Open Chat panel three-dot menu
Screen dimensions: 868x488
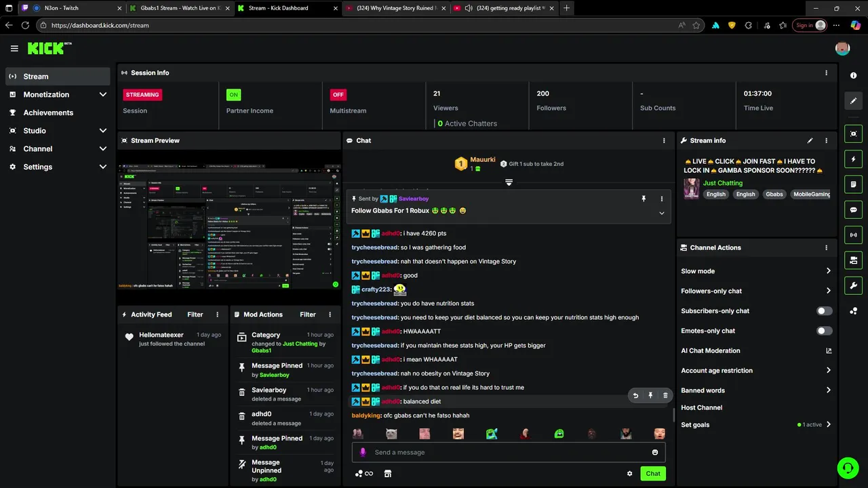(x=664, y=140)
